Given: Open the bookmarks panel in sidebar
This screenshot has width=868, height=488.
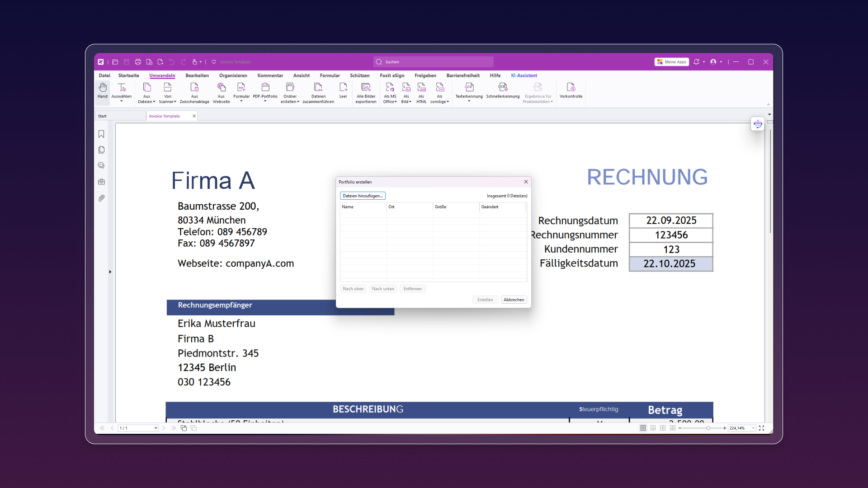Looking at the screenshot, I should (101, 134).
